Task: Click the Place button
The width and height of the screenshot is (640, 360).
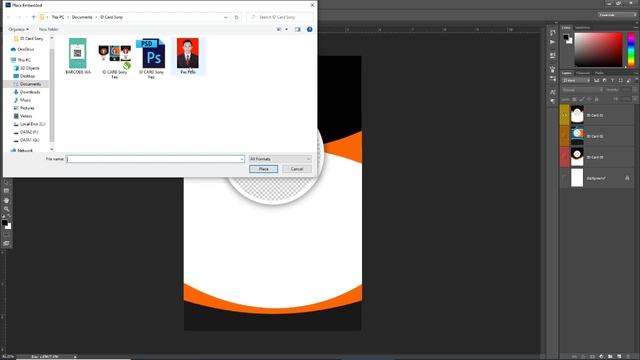Action: pos(264,169)
